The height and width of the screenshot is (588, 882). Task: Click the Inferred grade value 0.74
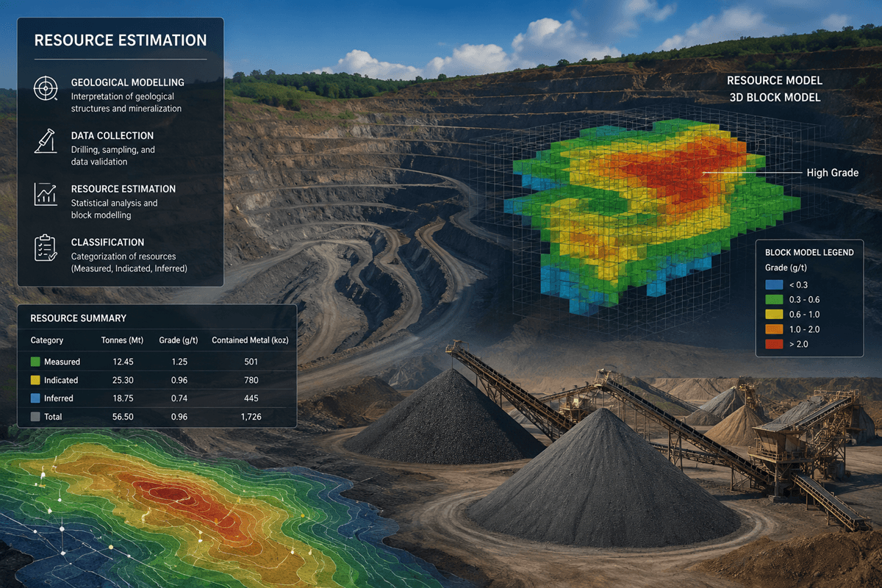[179, 398]
